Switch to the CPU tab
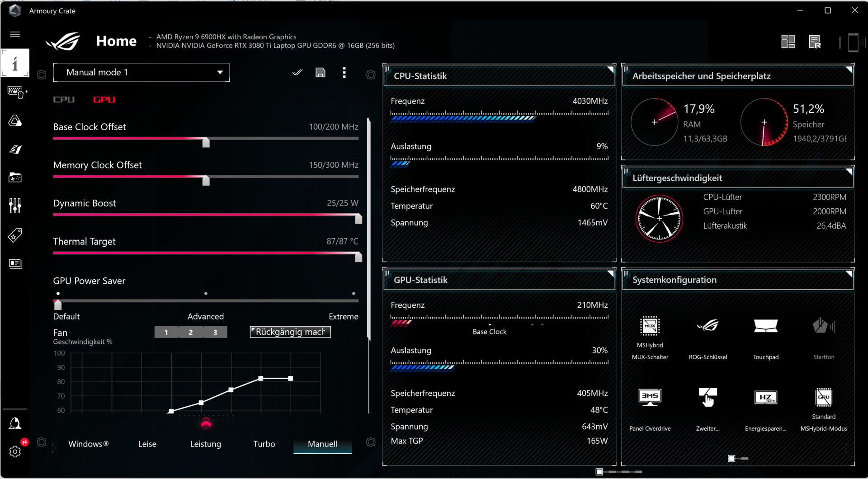Image resolution: width=868 pixels, height=479 pixels. pos(64,99)
